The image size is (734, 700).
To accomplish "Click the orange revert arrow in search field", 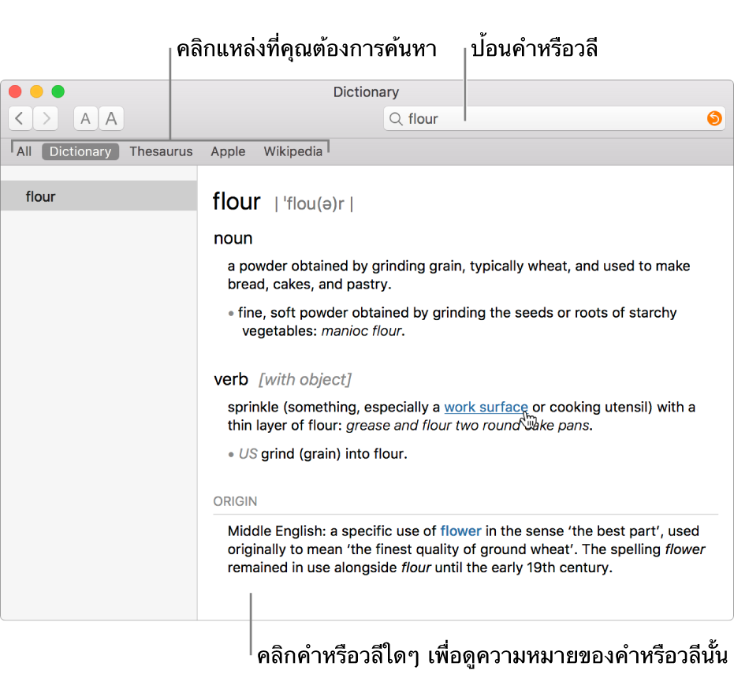I will click(x=714, y=118).
